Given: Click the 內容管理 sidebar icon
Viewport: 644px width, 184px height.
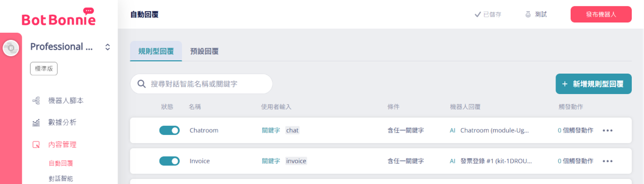Looking at the screenshot, I should (36, 145).
